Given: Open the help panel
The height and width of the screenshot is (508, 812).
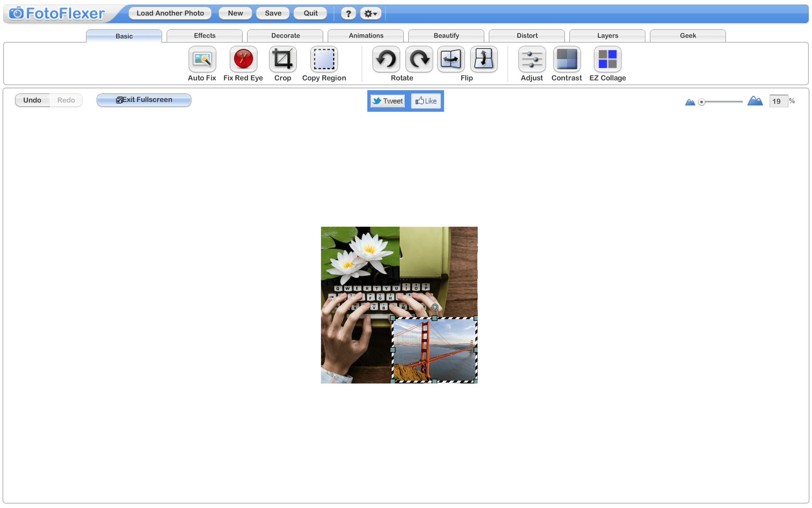Looking at the screenshot, I should (348, 13).
